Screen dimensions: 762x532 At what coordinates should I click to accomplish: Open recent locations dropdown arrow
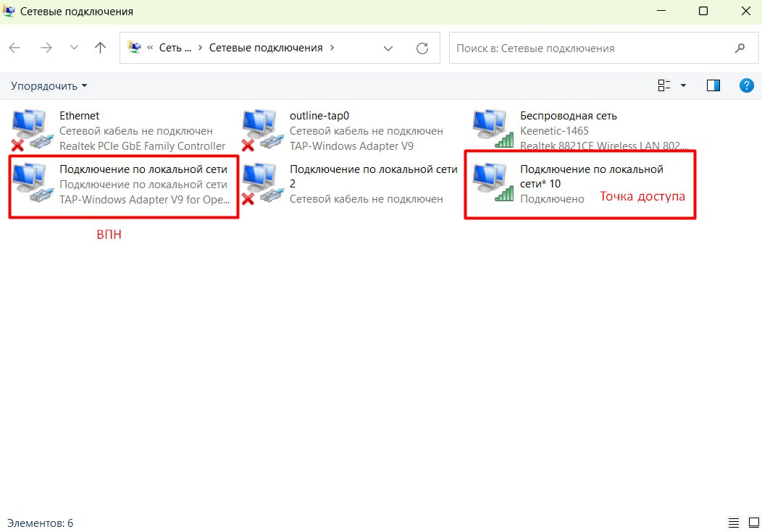pos(74,48)
